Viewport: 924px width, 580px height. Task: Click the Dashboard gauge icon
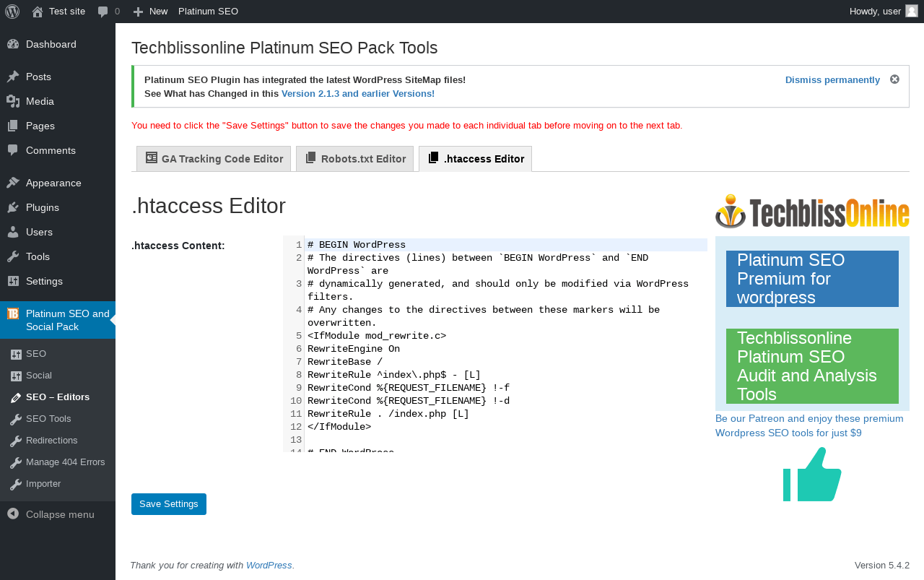click(13, 44)
